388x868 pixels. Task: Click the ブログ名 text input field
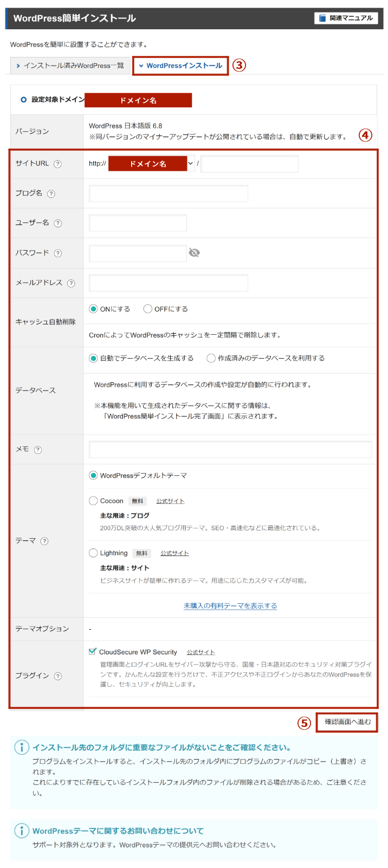(168, 194)
